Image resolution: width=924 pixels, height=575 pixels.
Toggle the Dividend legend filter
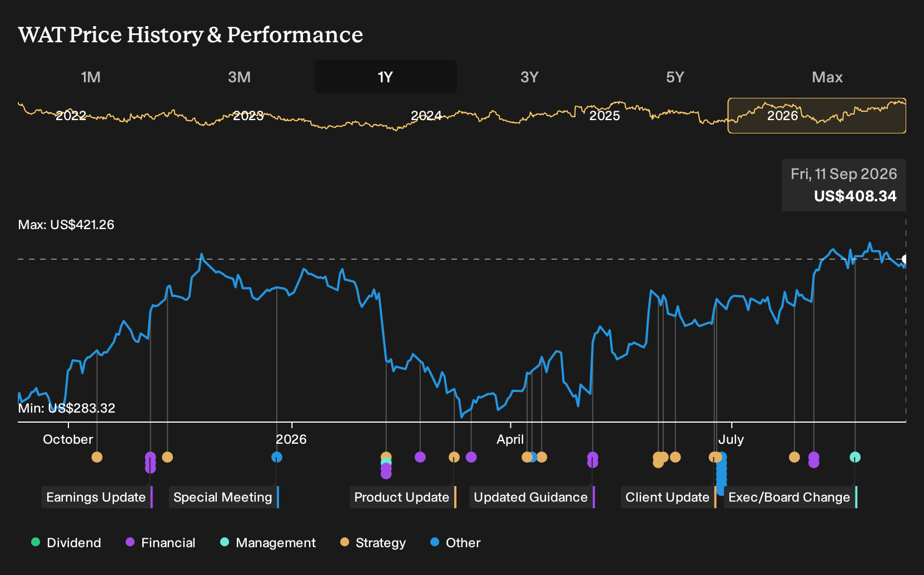(66, 543)
